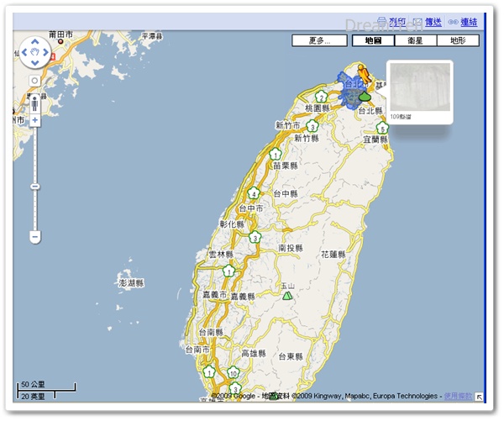Click highway shield 1 below 台南市
Viewport: 504px width, 421px height.
(209, 372)
